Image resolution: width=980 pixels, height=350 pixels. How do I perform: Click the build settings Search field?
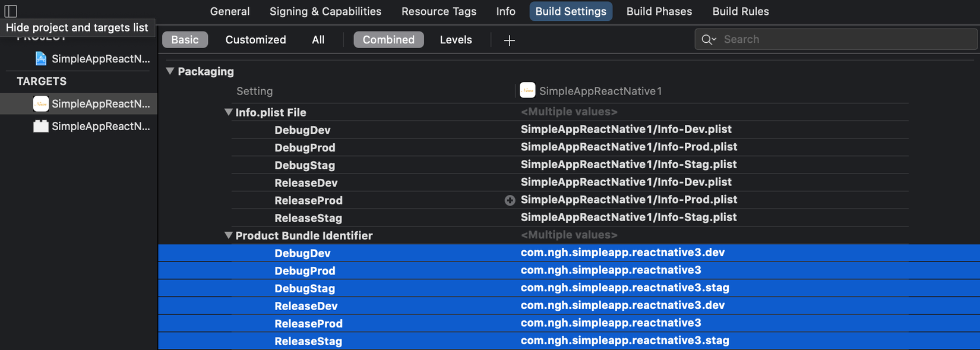click(x=843, y=40)
